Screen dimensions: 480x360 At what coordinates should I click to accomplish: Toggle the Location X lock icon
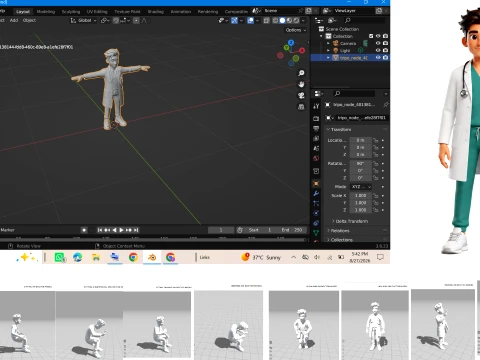[376, 140]
